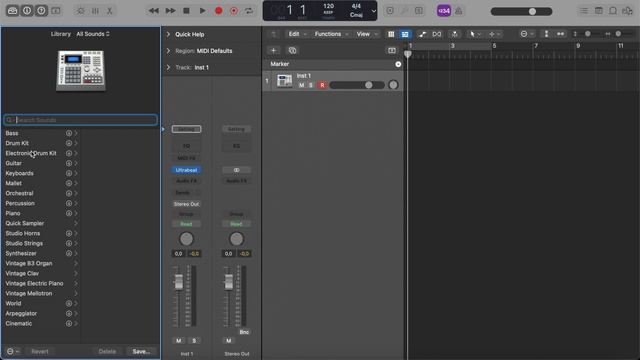Click the Stereo Out output slot
This screenshot has height=360, width=640.
[186, 204]
